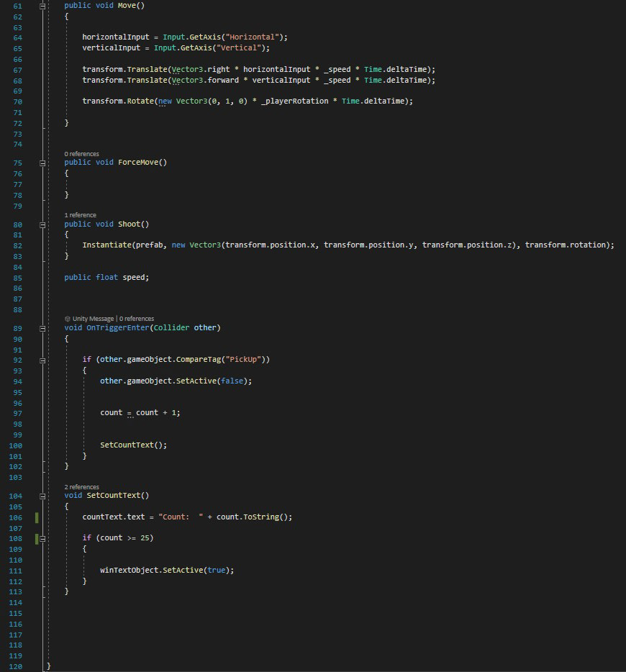
Task: Click the _playerRotation variable
Action: [x=295, y=101]
